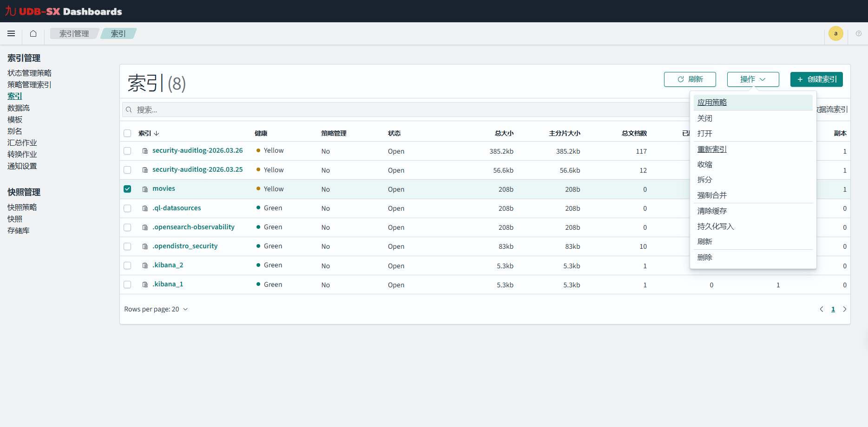
Task: Select the .kibana_2 index checkbox
Action: 127,265
